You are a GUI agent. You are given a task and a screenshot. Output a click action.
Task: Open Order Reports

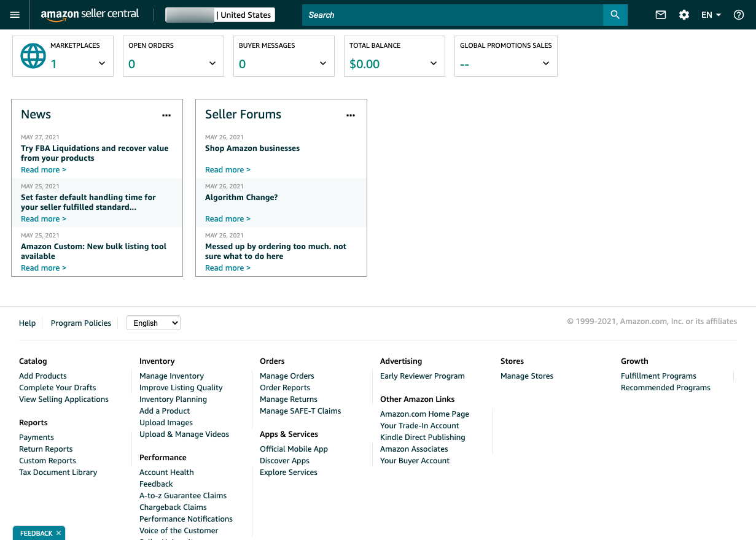pos(285,387)
